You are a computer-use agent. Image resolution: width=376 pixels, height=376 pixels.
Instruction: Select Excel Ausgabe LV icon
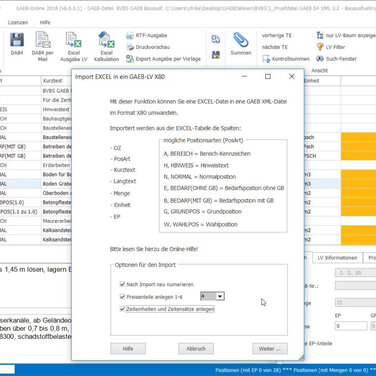[x=73, y=40]
